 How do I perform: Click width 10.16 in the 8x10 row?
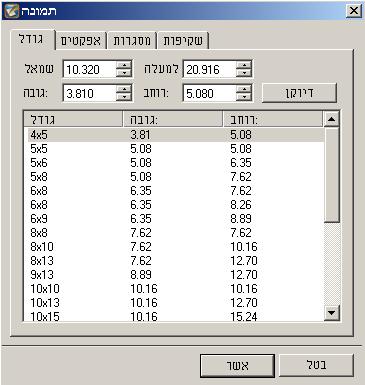tap(244, 247)
